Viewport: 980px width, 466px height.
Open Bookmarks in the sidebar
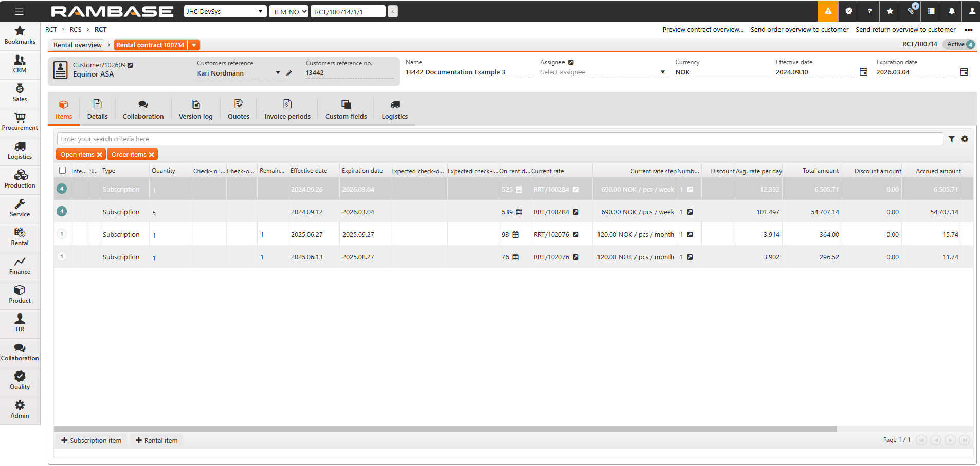(x=20, y=35)
